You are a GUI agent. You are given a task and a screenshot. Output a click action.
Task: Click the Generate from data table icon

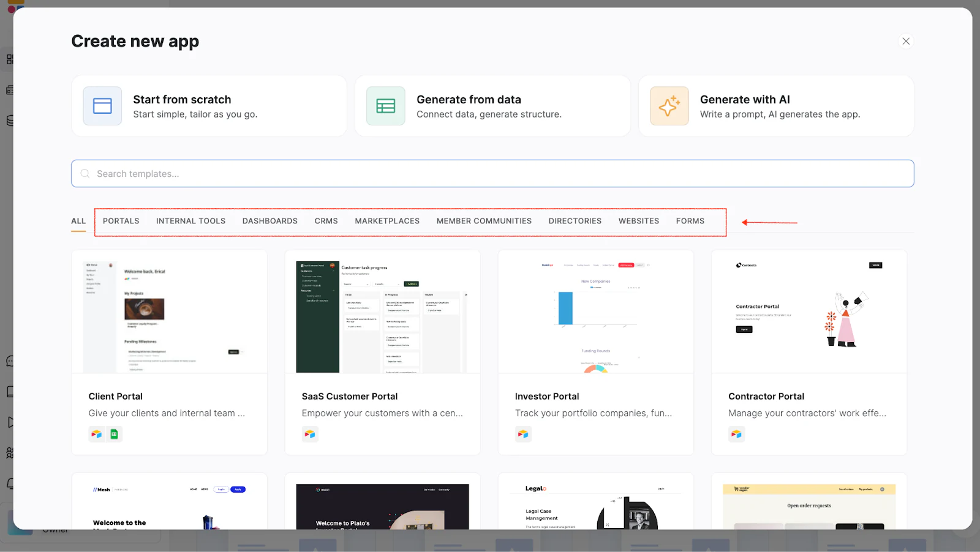(x=386, y=106)
